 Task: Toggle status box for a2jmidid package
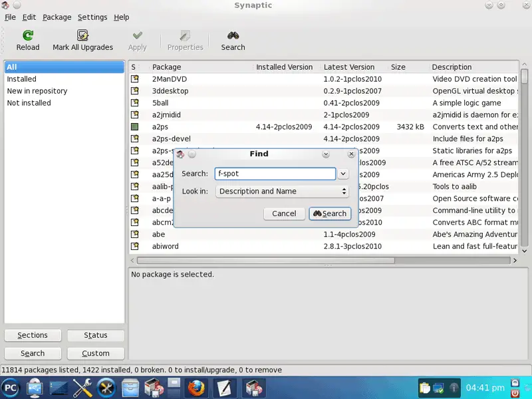click(x=135, y=114)
